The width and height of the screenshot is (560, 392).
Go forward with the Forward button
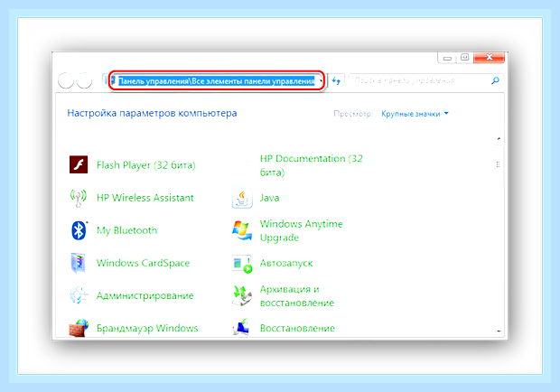pos(85,80)
